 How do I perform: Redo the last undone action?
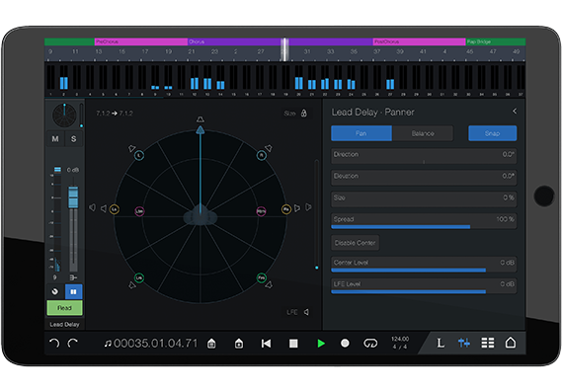click(x=73, y=343)
